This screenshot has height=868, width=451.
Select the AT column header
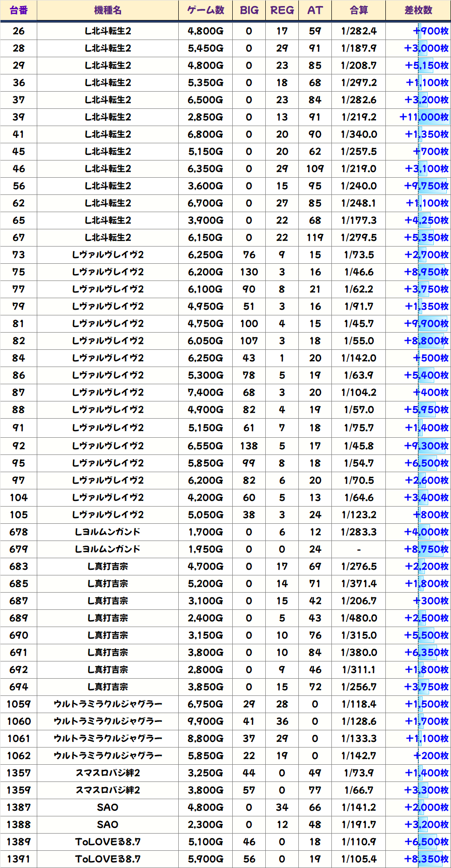coord(315,10)
